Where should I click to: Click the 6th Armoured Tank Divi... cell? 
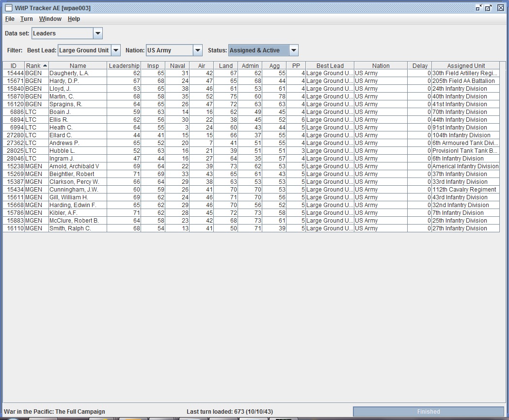click(x=465, y=143)
